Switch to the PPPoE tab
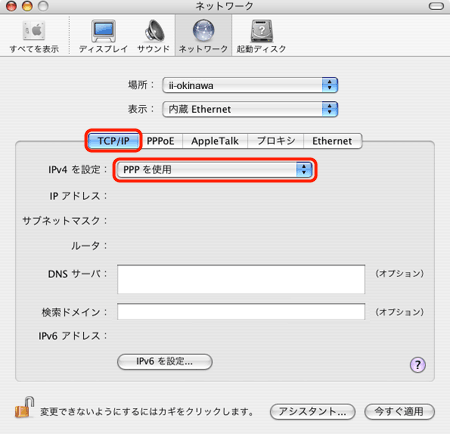 coord(161,141)
